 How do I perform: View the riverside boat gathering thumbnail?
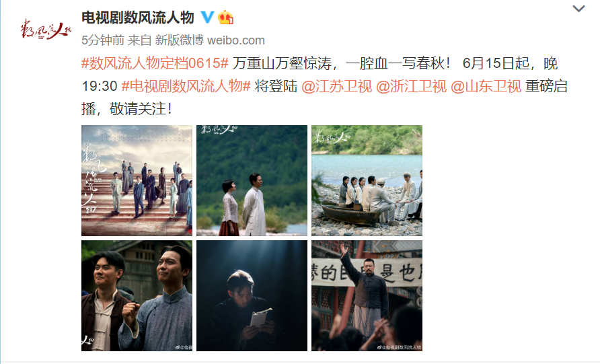pos(367,180)
